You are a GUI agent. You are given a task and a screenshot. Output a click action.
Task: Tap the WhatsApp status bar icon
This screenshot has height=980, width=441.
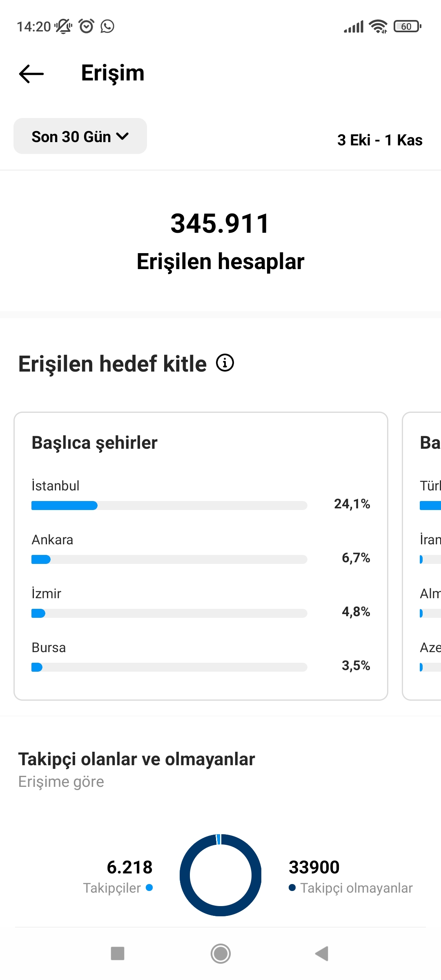[x=107, y=27]
